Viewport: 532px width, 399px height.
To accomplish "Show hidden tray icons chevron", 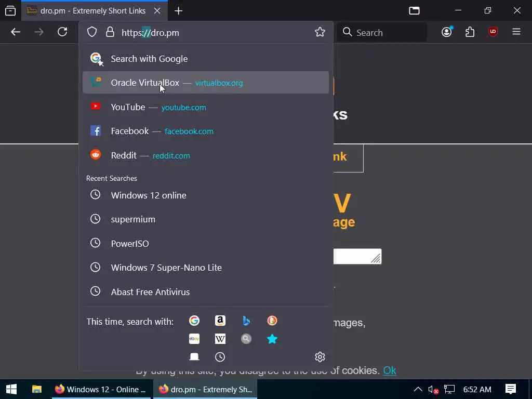I will [x=418, y=389].
